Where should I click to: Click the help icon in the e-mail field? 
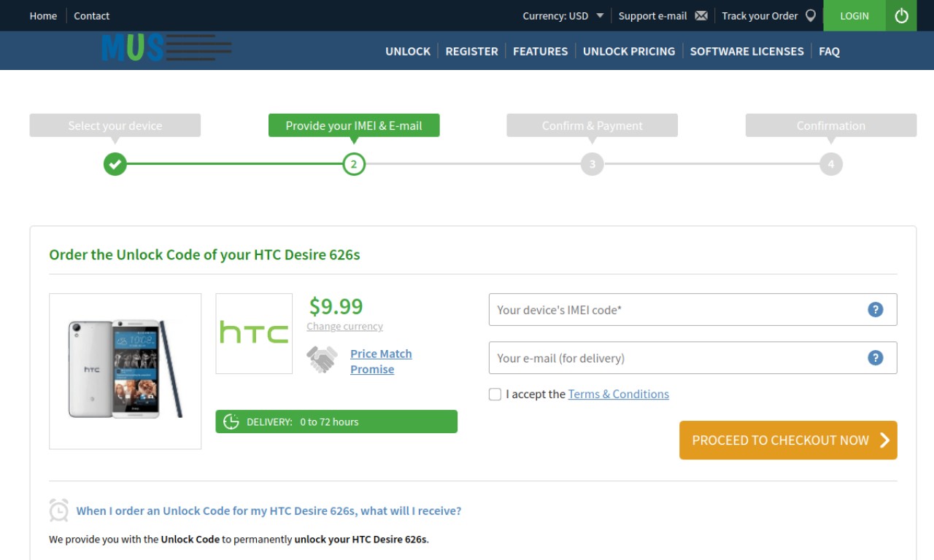pos(876,358)
